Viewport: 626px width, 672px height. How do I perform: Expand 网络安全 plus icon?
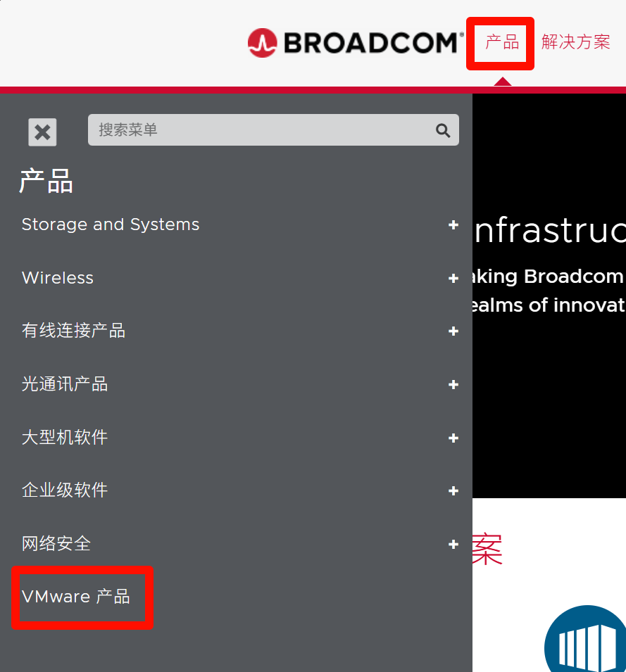[x=453, y=545]
